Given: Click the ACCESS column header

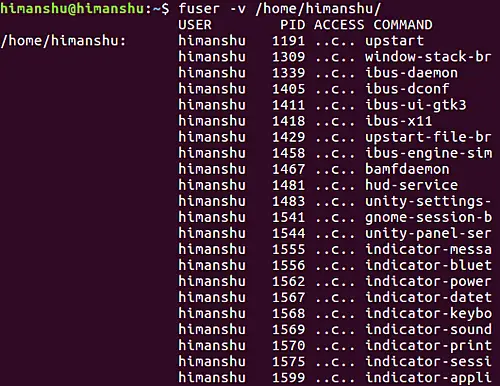Looking at the screenshot, I should (x=339, y=25).
